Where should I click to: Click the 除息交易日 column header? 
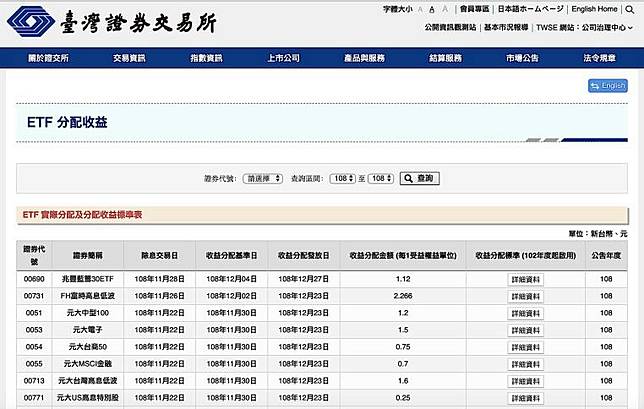160,255
